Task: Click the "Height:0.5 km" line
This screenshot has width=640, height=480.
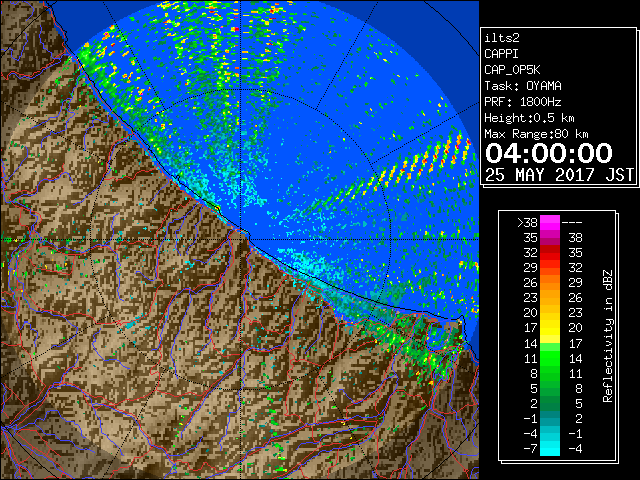Action: point(529,118)
